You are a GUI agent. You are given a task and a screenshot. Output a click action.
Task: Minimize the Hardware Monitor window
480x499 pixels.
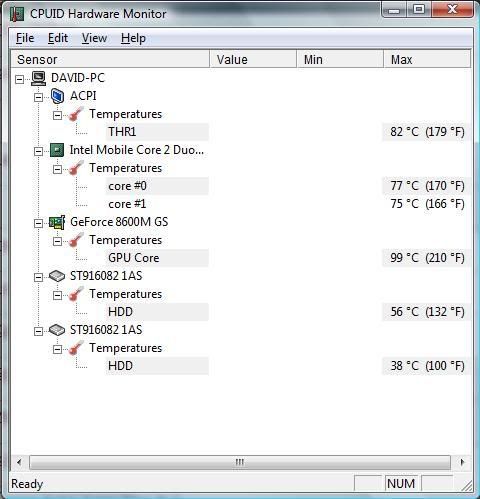(394, 10)
